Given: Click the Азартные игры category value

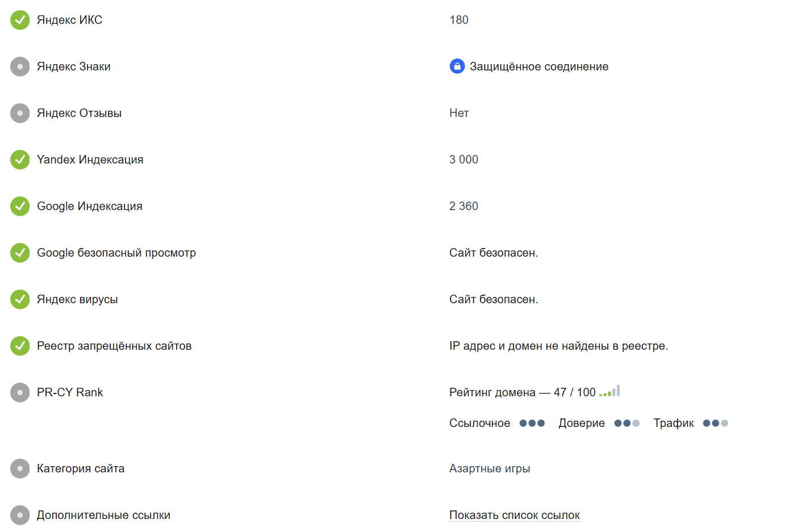Looking at the screenshot, I should (x=490, y=468).
